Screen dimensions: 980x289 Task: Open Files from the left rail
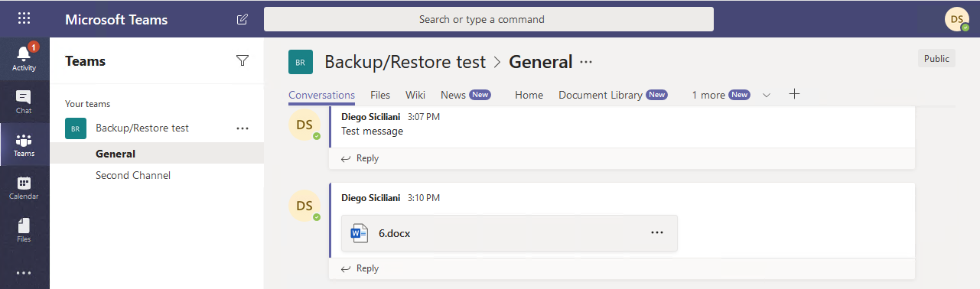(x=24, y=230)
